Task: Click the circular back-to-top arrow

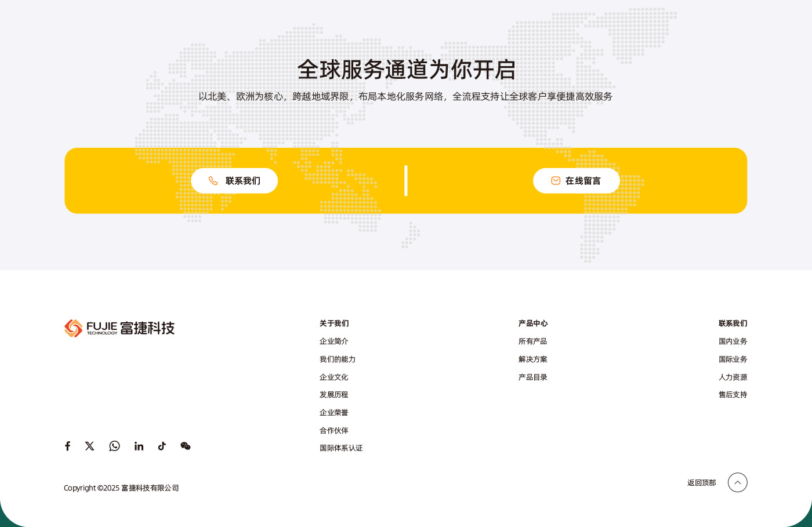Action: (x=737, y=482)
